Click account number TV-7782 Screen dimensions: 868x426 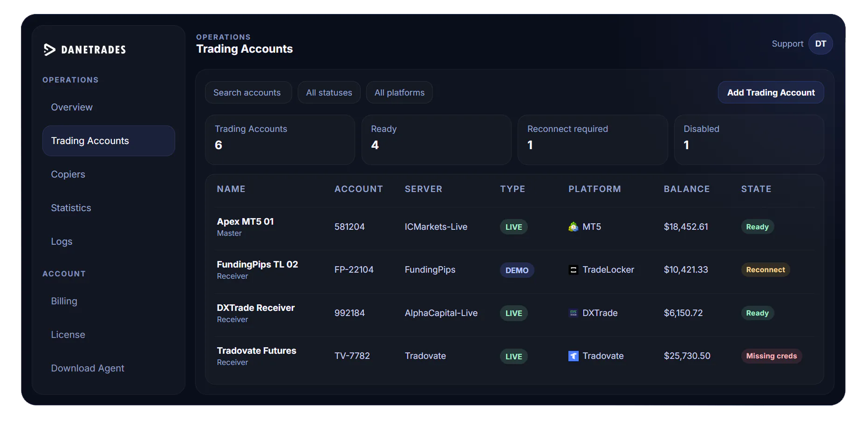tap(352, 356)
